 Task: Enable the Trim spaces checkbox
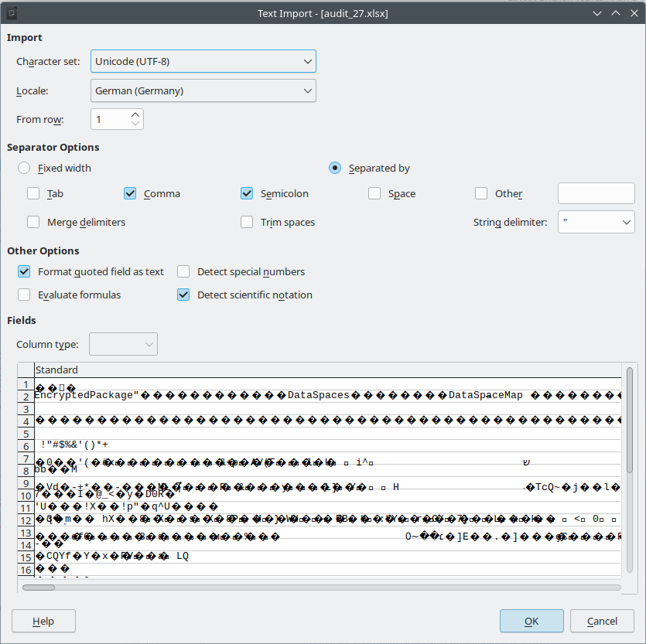pos(247,223)
